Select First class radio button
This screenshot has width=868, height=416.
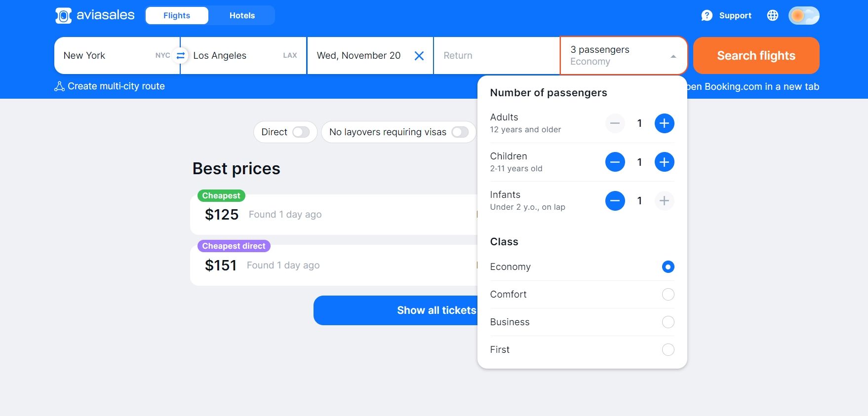[x=668, y=350]
